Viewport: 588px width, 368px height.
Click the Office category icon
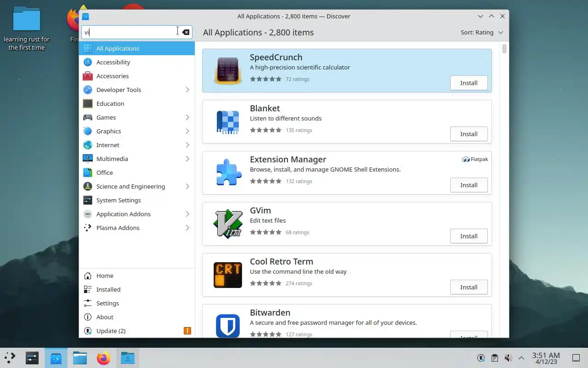pos(88,172)
